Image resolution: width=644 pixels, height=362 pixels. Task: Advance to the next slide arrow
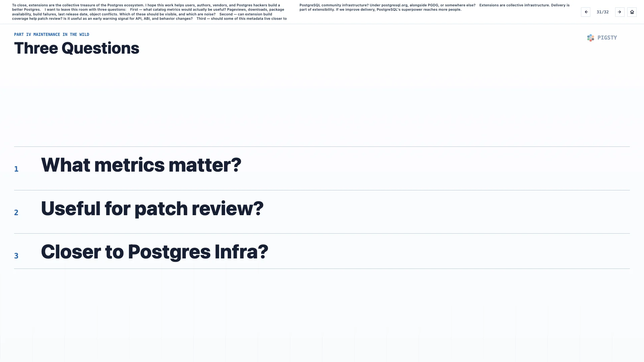click(620, 12)
